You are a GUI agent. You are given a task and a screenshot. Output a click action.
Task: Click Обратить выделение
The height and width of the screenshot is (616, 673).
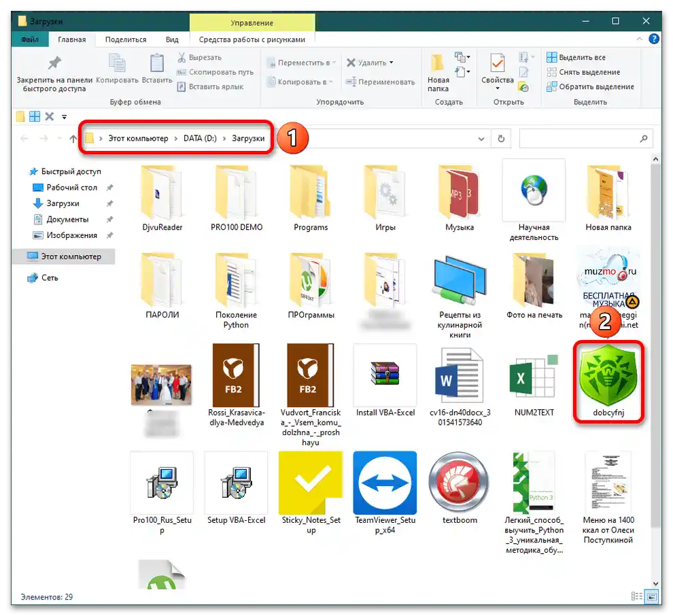[590, 87]
